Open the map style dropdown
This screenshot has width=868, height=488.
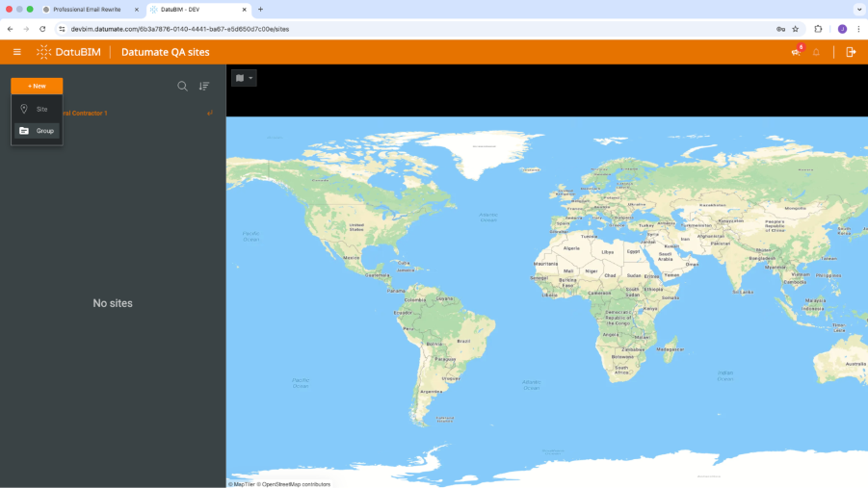[244, 78]
